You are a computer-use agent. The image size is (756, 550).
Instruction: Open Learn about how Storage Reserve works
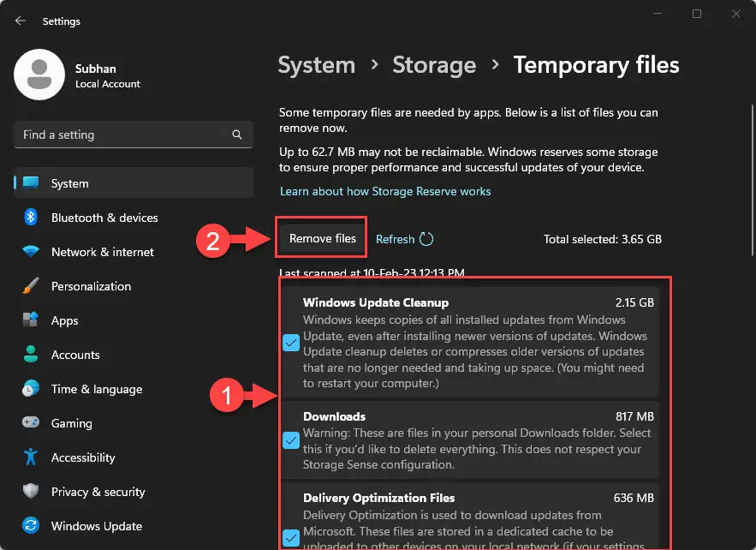pyautogui.click(x=384, y=191)
